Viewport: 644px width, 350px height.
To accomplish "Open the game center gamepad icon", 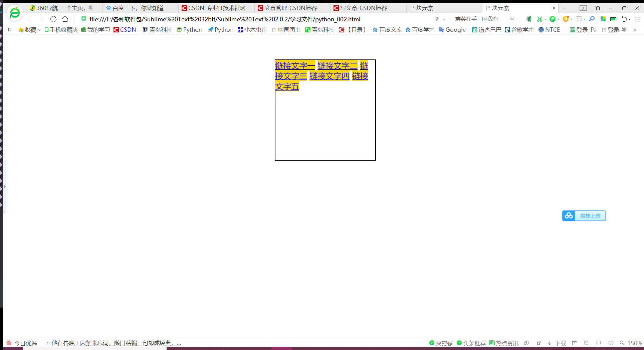I will [x=579, y=19].
